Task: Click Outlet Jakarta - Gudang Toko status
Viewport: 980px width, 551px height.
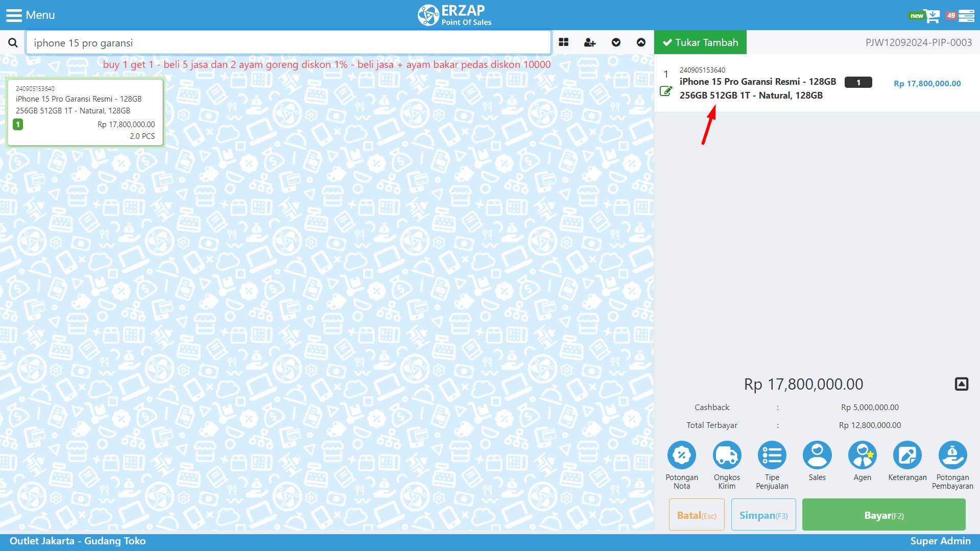Action: (x=78, y=541)
